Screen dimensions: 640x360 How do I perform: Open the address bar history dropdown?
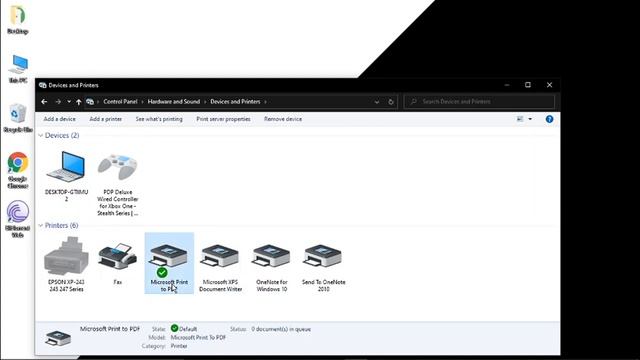(377, 102)
